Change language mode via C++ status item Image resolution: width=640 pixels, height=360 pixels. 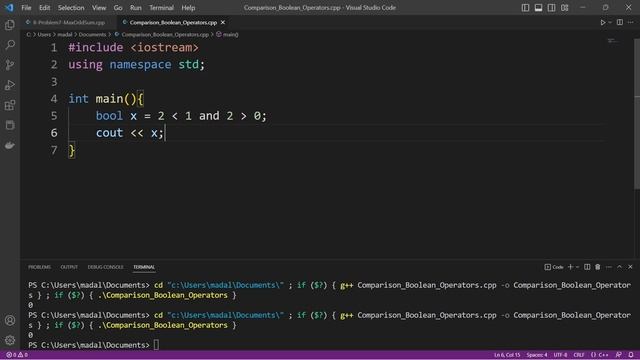pos(600,355)
